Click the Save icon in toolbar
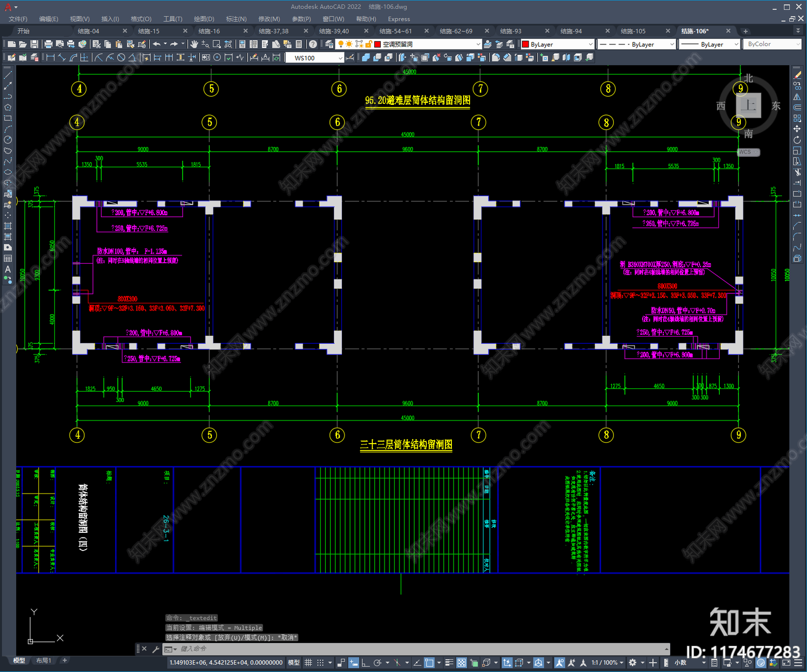Screen dimensions: 807x672 coord(34,44)
